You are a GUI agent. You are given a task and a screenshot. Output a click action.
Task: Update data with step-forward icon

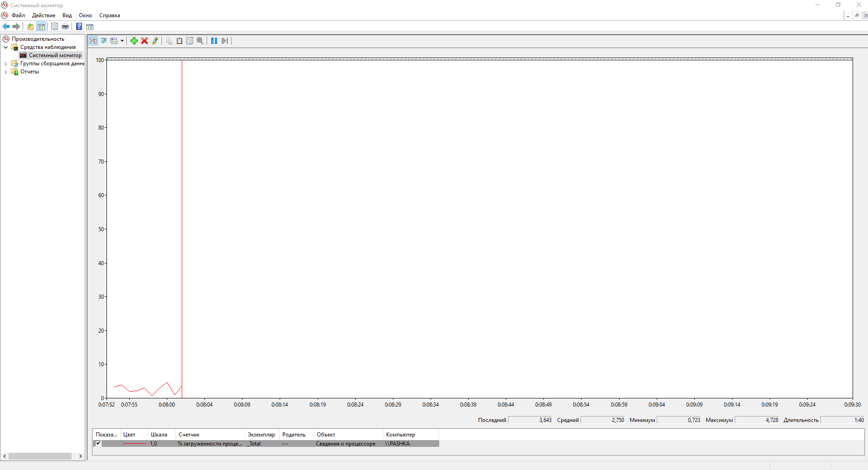tap(224, 41)
